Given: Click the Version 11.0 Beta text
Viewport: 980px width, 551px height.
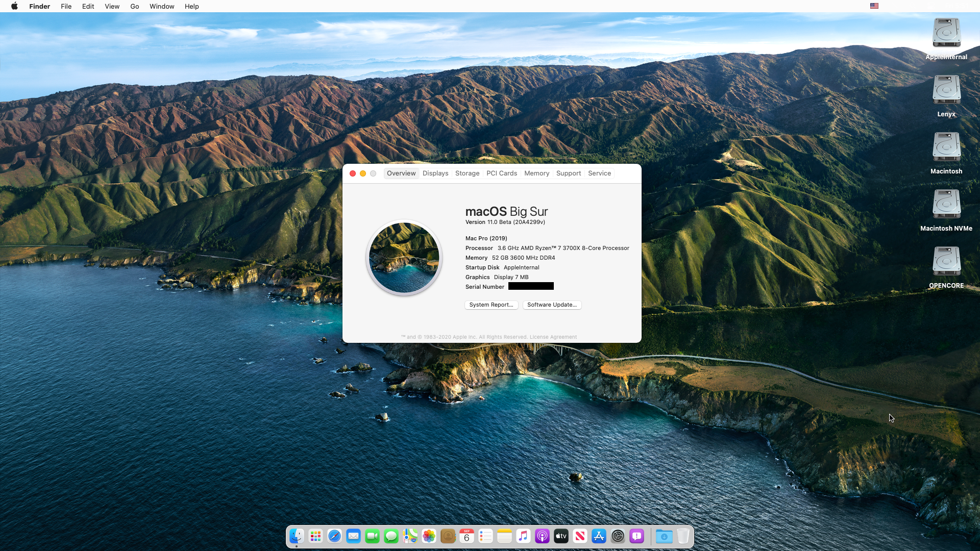Looking at the screenshot, I should pyautogui.click(x=505, y=222).
